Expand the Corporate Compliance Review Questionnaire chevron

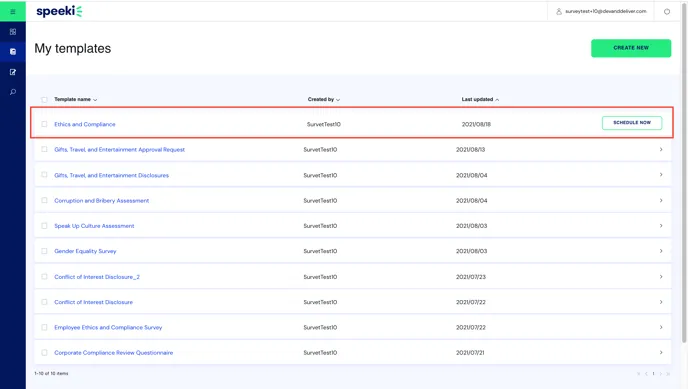661,353
